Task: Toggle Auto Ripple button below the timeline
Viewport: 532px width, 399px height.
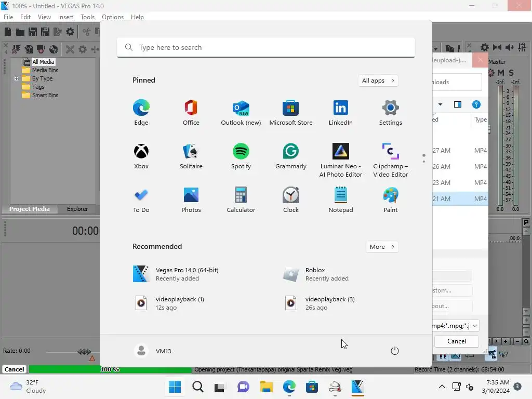Action: [470, 355]
